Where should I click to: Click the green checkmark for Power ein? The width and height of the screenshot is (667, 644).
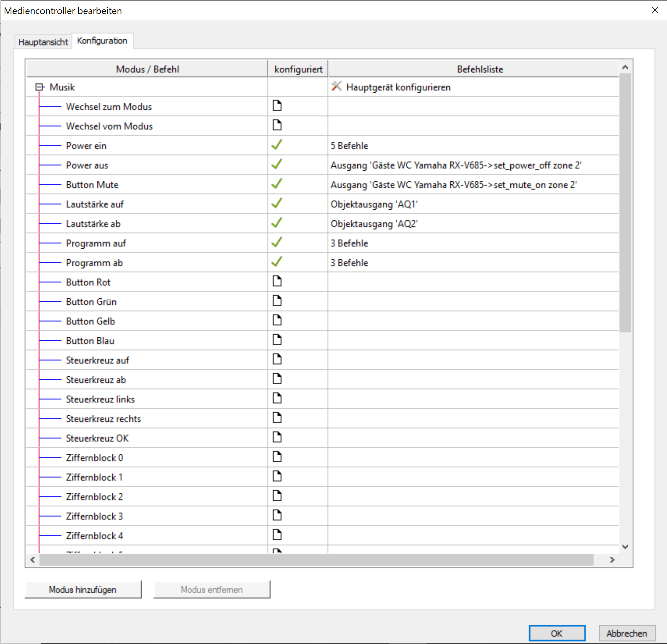[277, 145]
